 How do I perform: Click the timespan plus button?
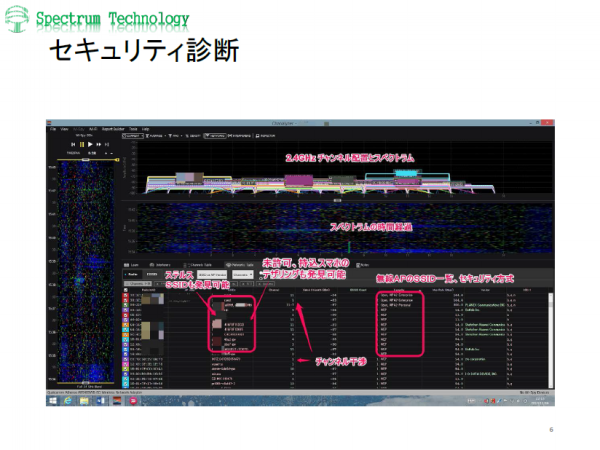[x=107, y=153]
